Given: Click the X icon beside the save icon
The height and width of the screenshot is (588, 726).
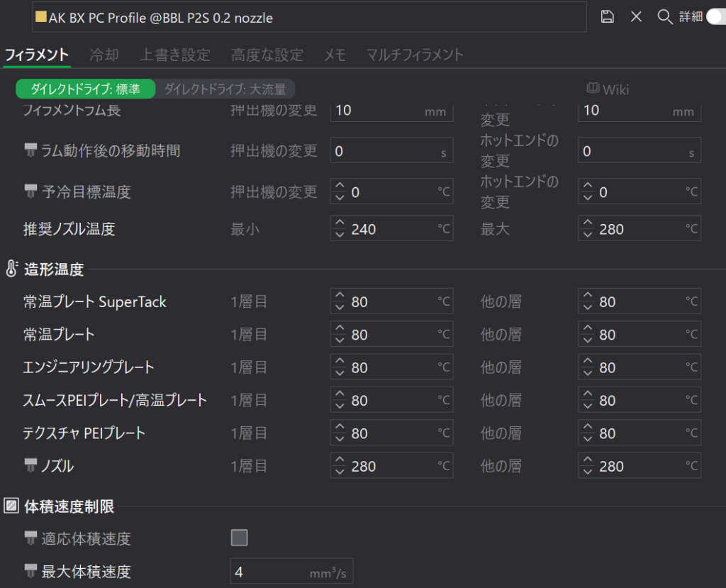Looking at the screenshot, I should (x=636, y=17).
